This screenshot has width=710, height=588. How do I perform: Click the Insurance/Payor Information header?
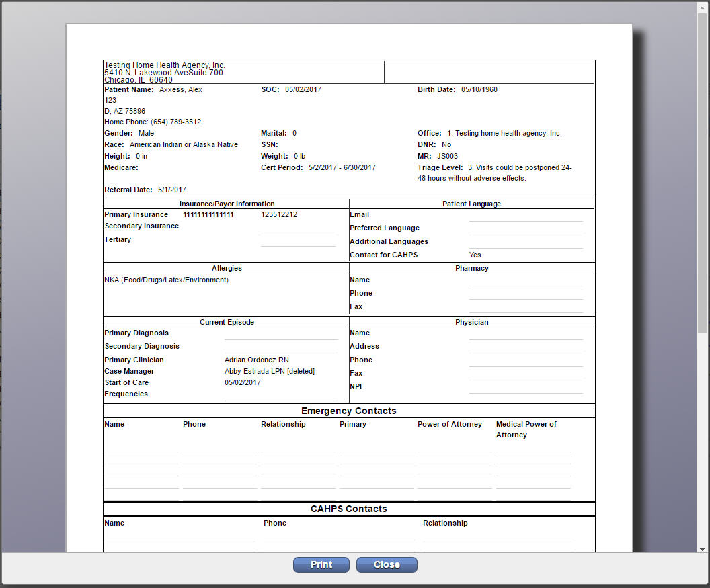[227, 204]
